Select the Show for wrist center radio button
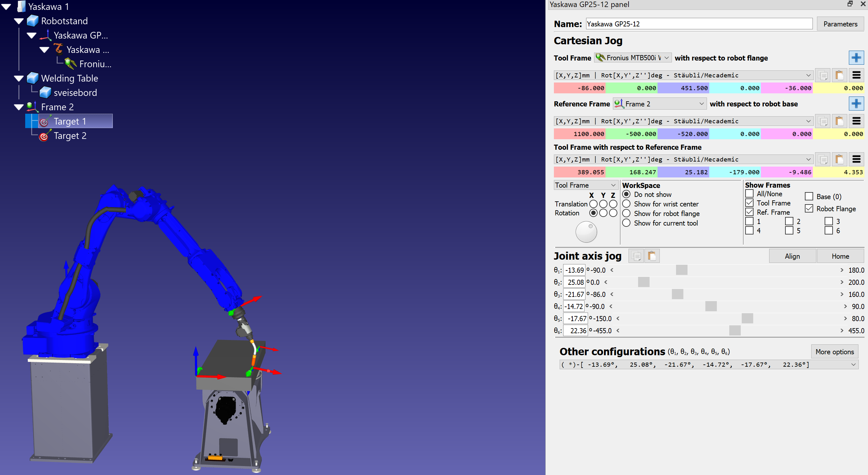Image resolution: width=868 pixels, height=475 pixels. 626,204
